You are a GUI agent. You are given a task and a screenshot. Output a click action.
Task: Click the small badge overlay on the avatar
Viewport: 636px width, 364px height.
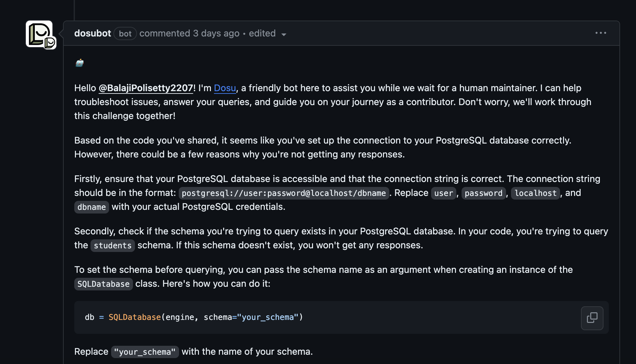[x=50, y=43]
